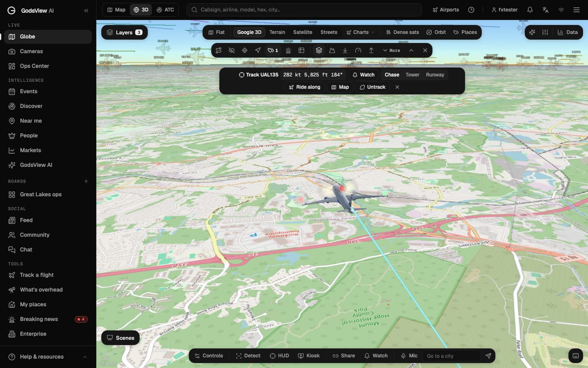Click the mountain terrain icon in the toolbar

[x=332, y=50]
